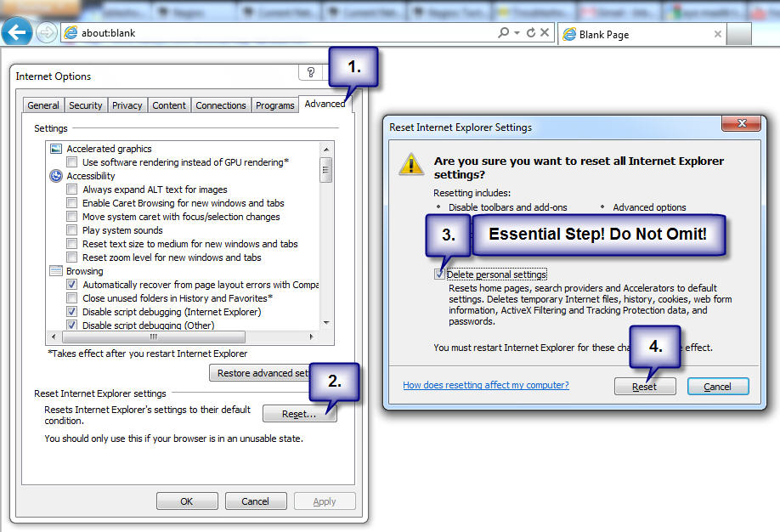
Task: Click the browser Forward arrow button
Action: click(x=46, y=33)
